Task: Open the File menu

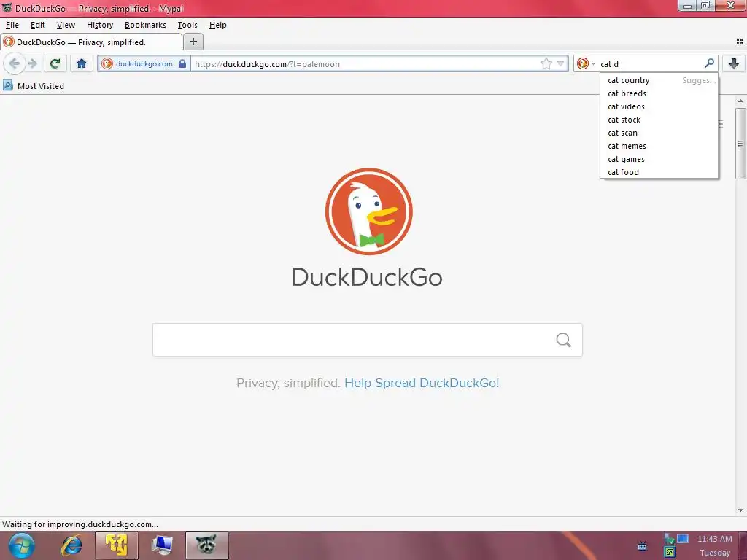Action: point(12,25)
